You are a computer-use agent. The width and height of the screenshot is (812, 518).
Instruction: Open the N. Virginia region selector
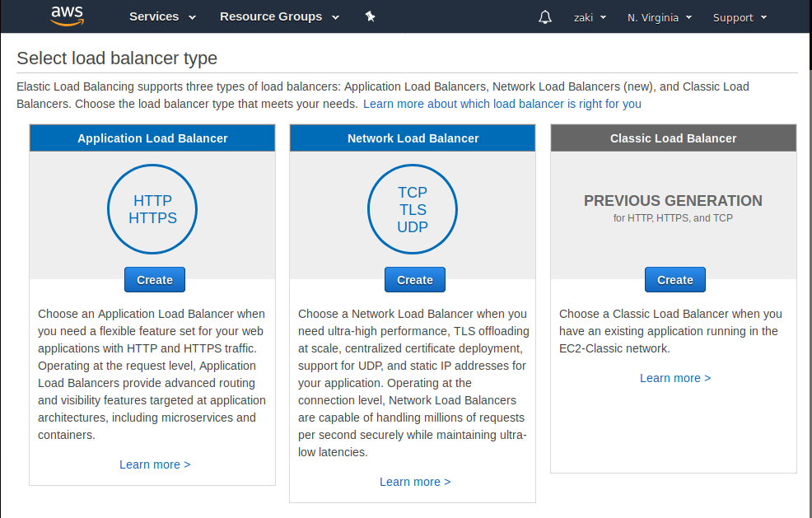pyautogui.click(x=659, y=17)
